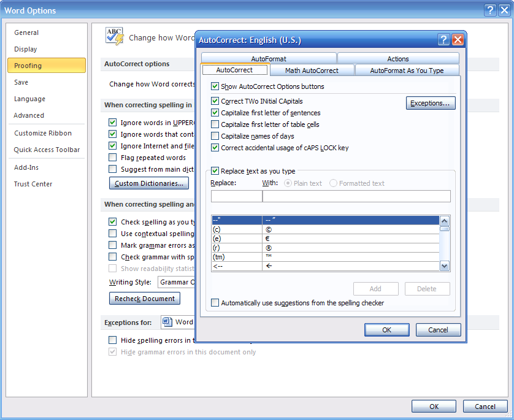The width and height of the screenshot is (514, 420).
Task: Toggle Flag repeated words checkbox
Action: 112,157
